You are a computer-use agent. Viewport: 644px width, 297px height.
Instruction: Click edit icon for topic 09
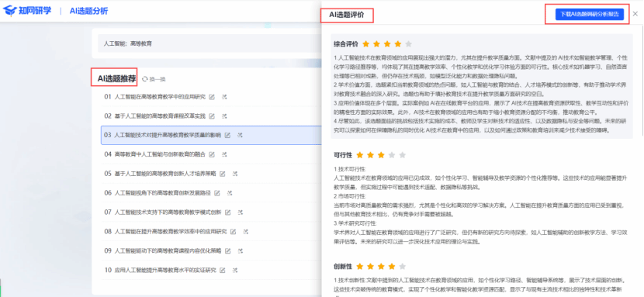tap(228, 250)
